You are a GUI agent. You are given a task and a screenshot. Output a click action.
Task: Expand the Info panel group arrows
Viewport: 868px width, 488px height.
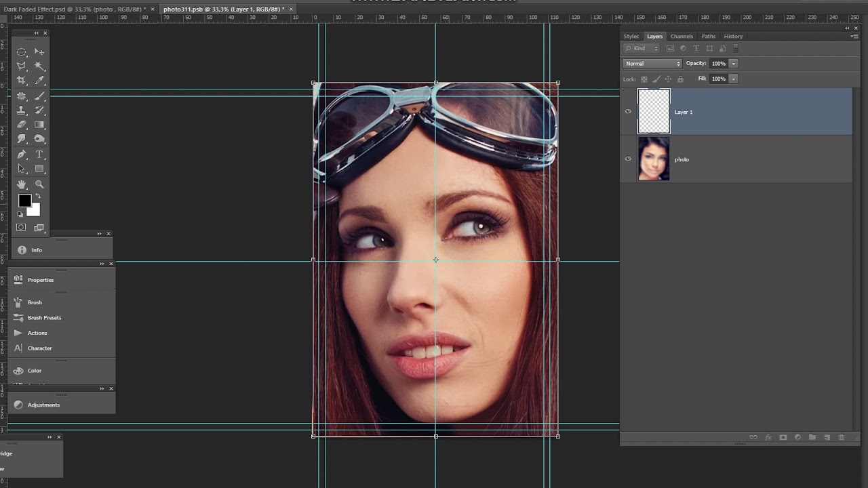(x=100, y=234)
